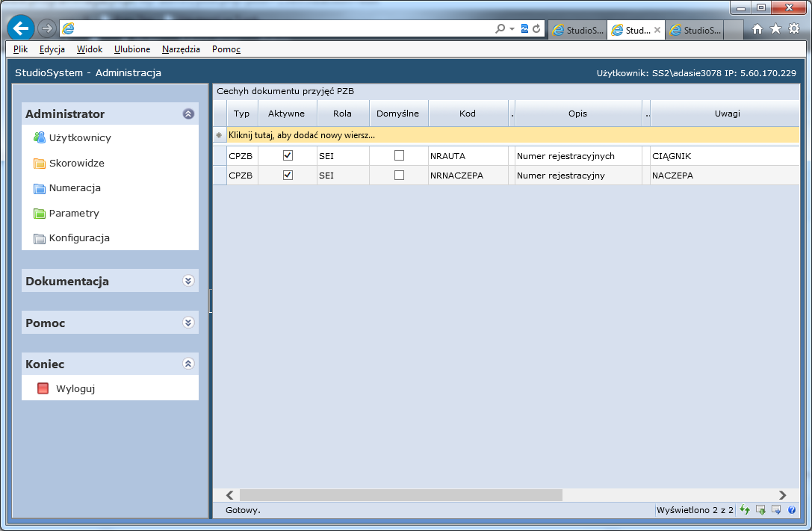
Task: Collapse the Administrator panel
Action: (x=188, y=114)
